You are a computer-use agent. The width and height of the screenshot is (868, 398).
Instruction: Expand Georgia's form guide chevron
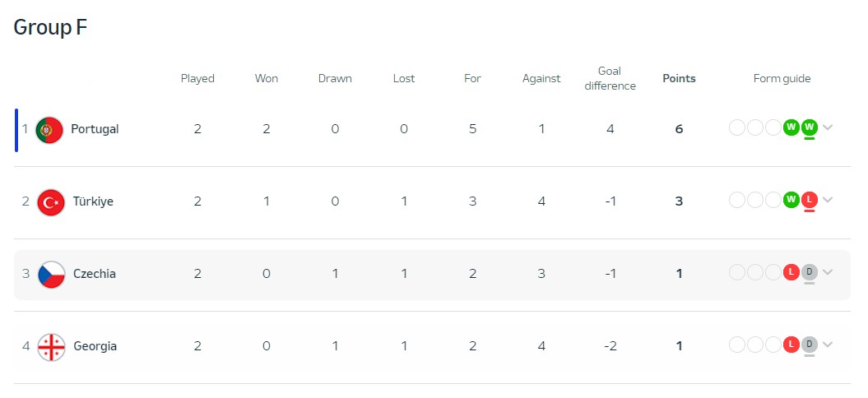(x=828, y=345)
